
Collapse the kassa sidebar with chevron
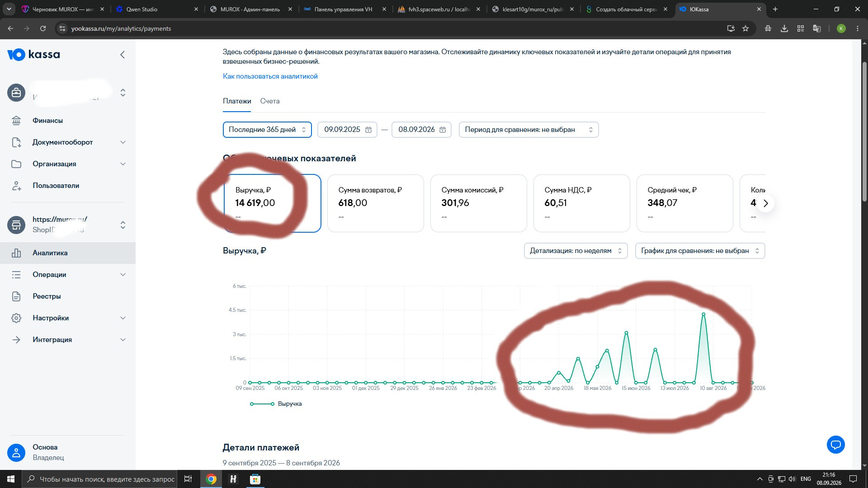(x=123, y=55)
